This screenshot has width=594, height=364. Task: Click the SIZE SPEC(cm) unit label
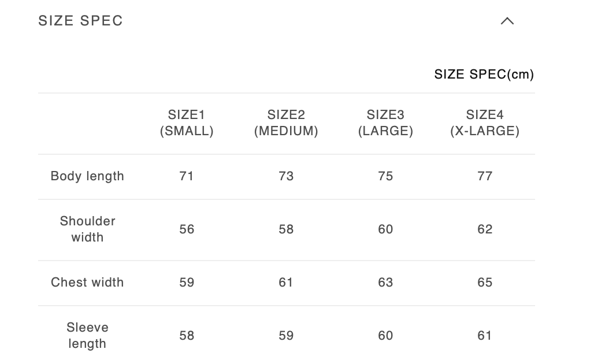(x=484, y=75)
